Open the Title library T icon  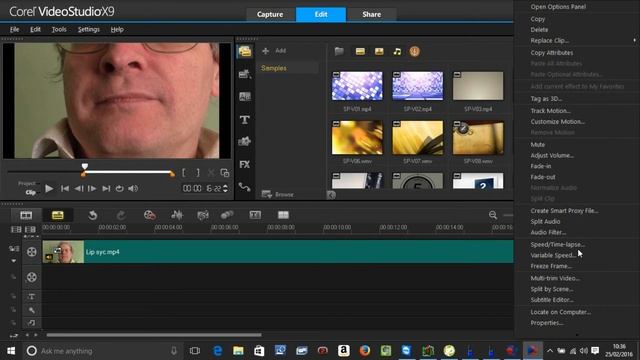[244, 120]
